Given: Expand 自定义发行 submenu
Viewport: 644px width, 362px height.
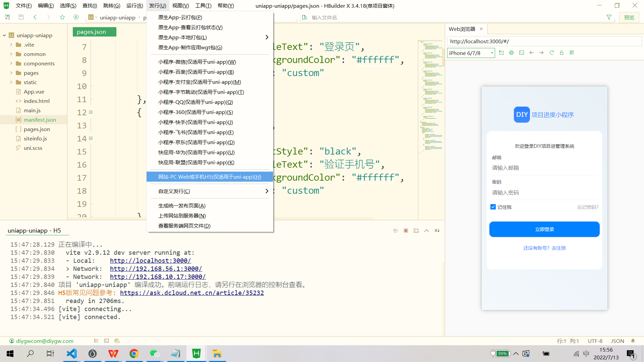Looking at the screenshot, I should coord(210,191).
